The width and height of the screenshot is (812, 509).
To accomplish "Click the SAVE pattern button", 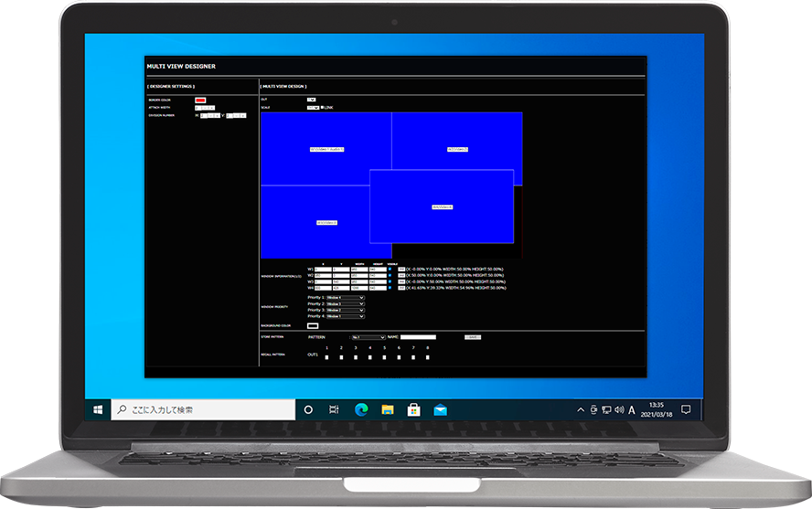I will click(472, 337).
